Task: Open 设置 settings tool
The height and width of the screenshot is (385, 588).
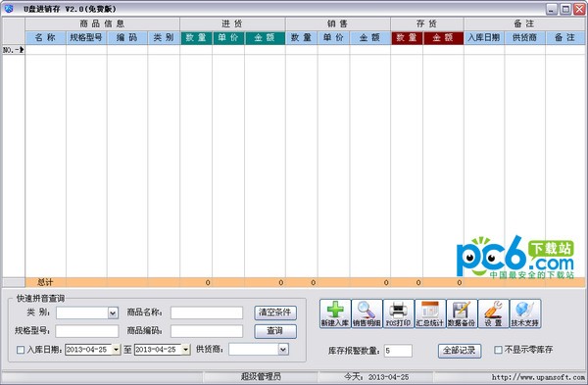Action: click(494, 313)
